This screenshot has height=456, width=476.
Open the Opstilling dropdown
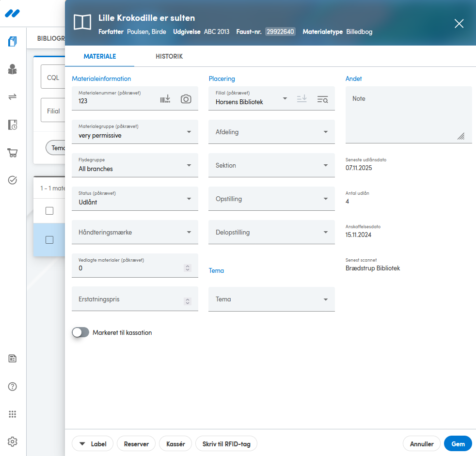point(272,198)
